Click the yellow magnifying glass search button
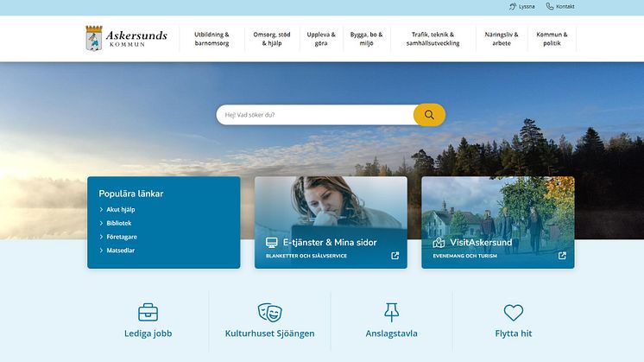Screen dimensions: 644x362 click(x=429, y=115)
